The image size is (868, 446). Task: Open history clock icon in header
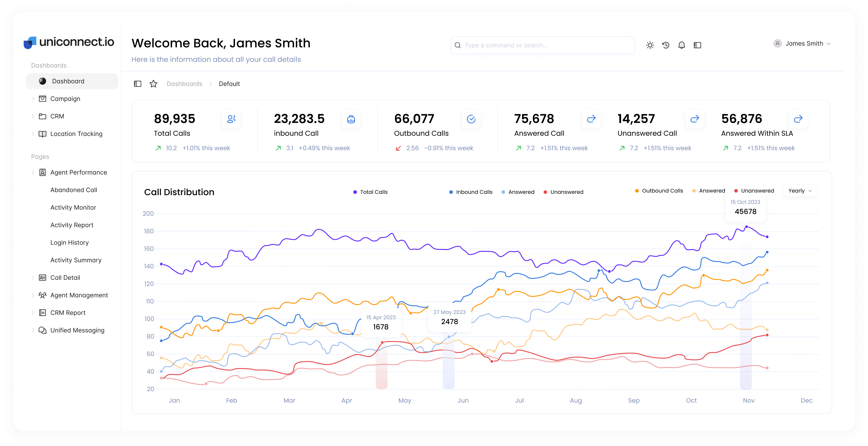click(665, 45)
